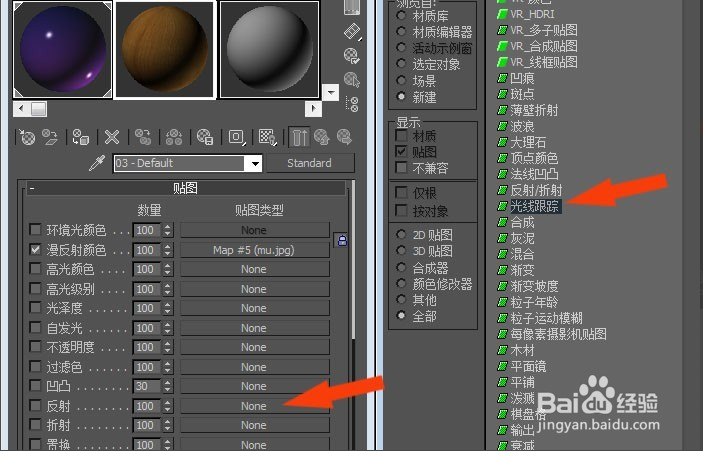Select the wood sphere sample slot
The height and width of the screenshot is (451, 703).
[165, 49]
